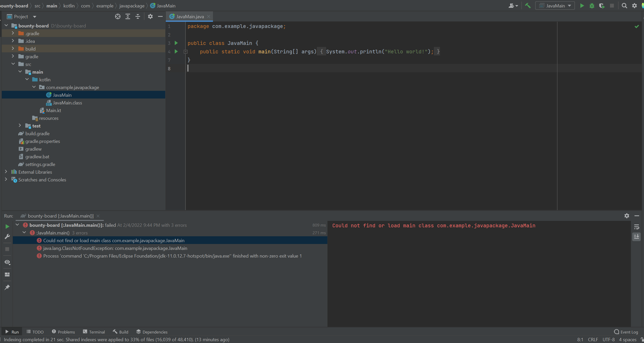
Task: Select the JavaMain.java editor tab
Action: click(190, 17)
